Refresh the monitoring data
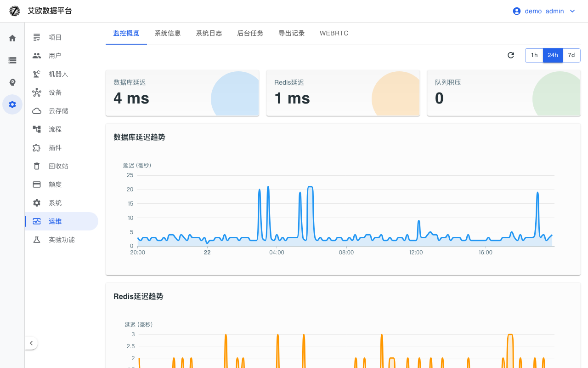 pyautogui.click(x=511, y=55)
